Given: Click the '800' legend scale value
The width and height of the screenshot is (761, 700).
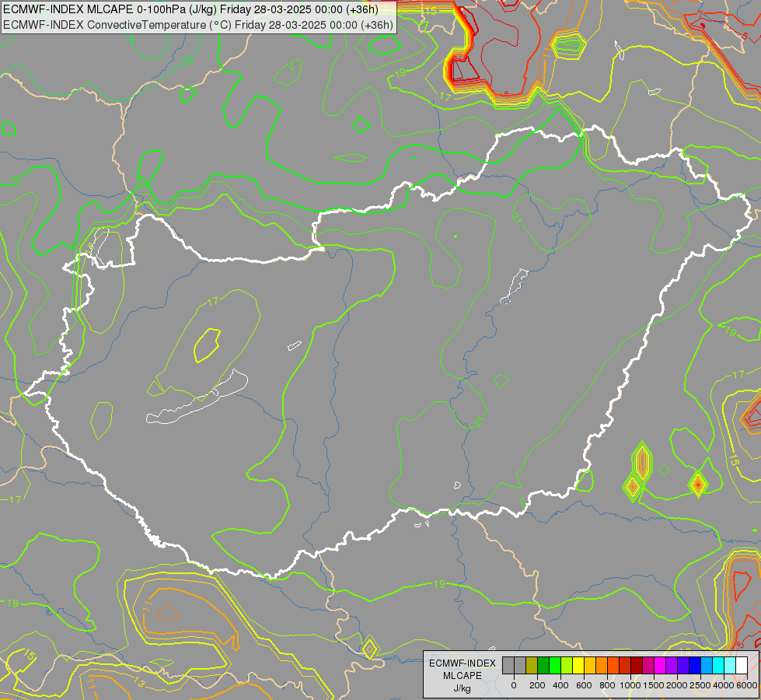Looking at the screenshot, I should pyautogui.click(x=607, y=685).
